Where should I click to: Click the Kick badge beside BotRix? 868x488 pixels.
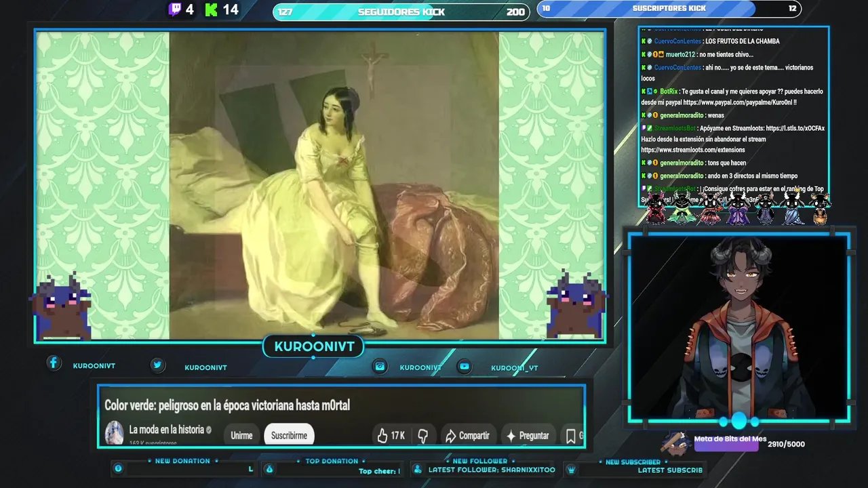coord(644,91)
